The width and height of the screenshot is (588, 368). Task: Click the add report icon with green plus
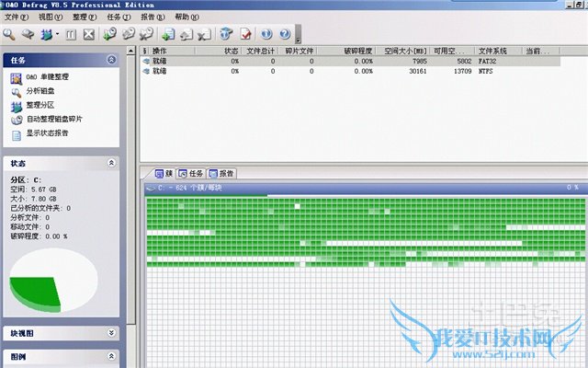tap(168, 35)
